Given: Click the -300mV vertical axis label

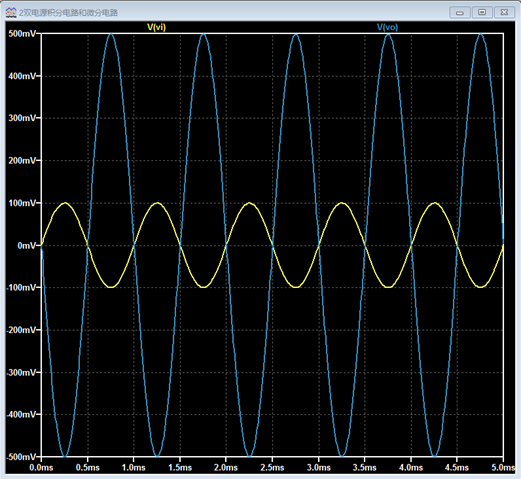Looking at the screenshot, I should tap(21, 372).
